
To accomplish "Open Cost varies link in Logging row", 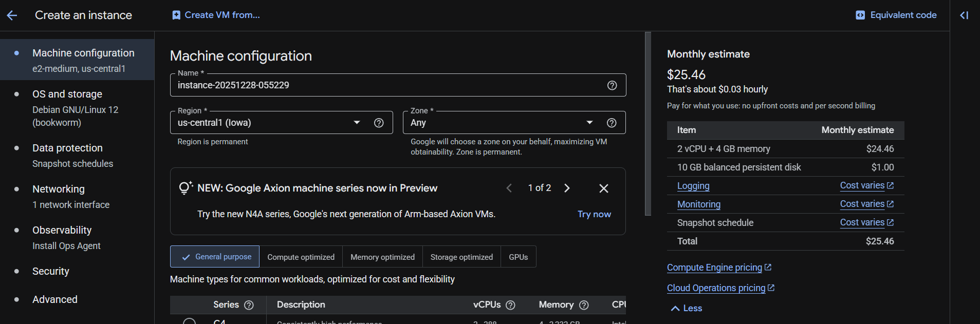I will click(862, 185).
